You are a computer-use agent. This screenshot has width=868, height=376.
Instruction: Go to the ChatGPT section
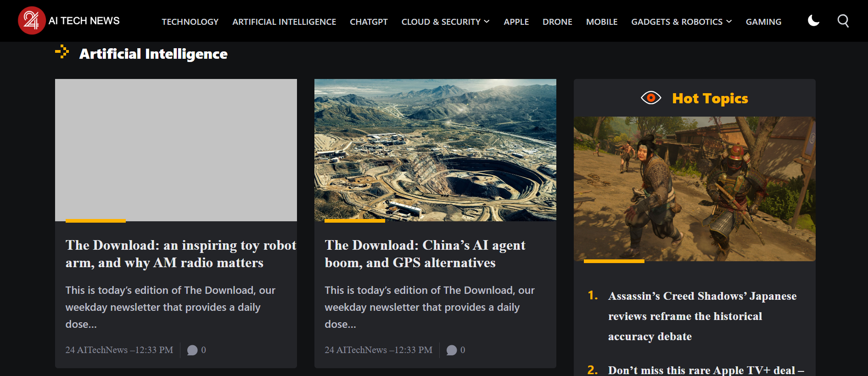(369, 22)
